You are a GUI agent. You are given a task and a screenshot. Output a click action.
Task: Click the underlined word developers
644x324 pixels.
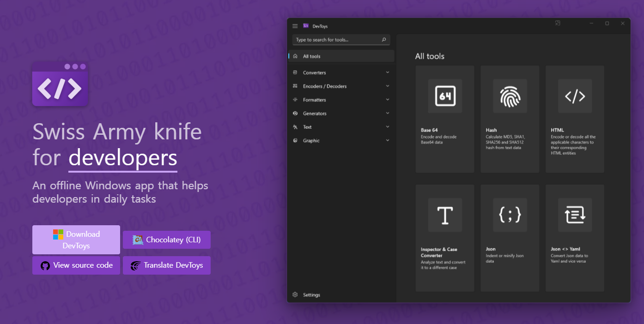(123, 158)
